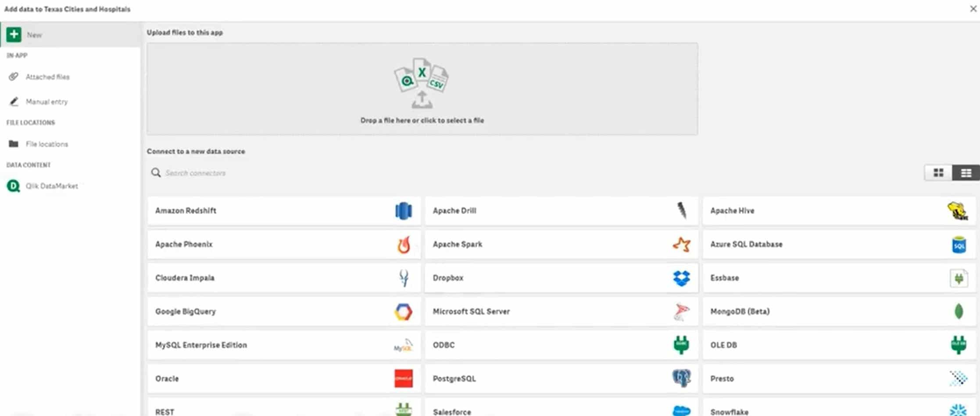Select the MongoDB leaf icon
This screenshot has width=980, height=416.
pyautogui.click(x=959, y=312)
